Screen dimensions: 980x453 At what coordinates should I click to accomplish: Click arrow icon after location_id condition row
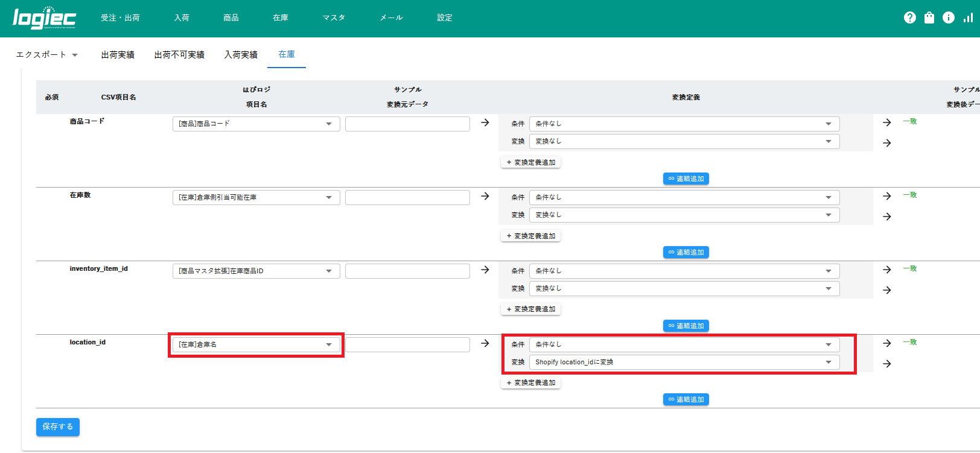[887, 343]
